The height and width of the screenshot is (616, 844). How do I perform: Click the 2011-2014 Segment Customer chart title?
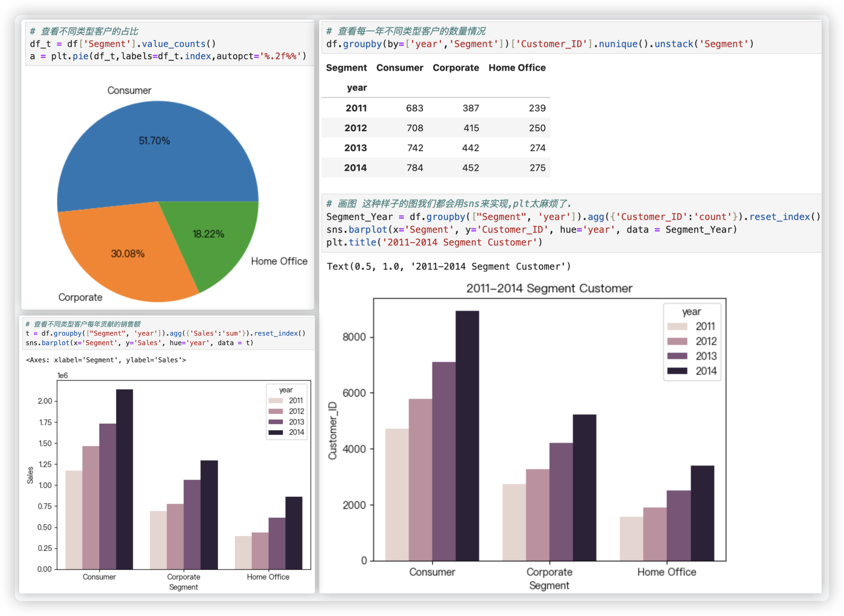click(x=549, y=288)
